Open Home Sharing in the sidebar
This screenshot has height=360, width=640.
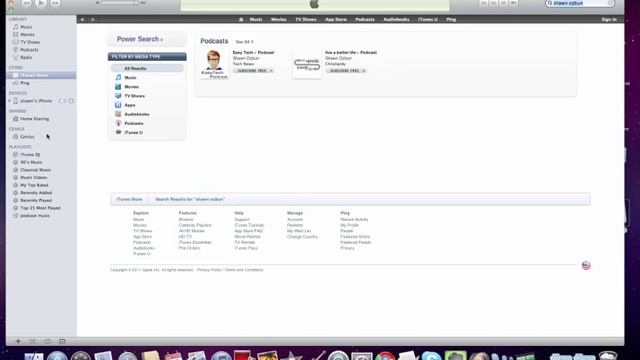pyautogui.click(x=34, y=119)
